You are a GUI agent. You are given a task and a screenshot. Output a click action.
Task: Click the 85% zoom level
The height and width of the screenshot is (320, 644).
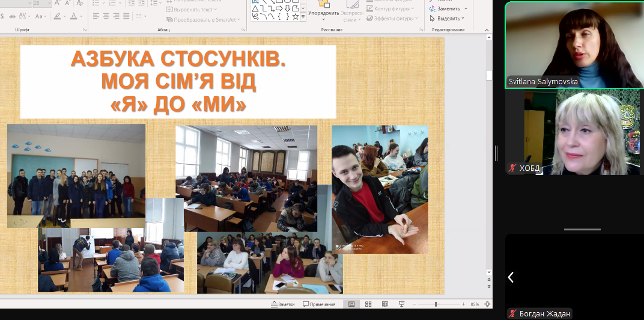(475, 304)
